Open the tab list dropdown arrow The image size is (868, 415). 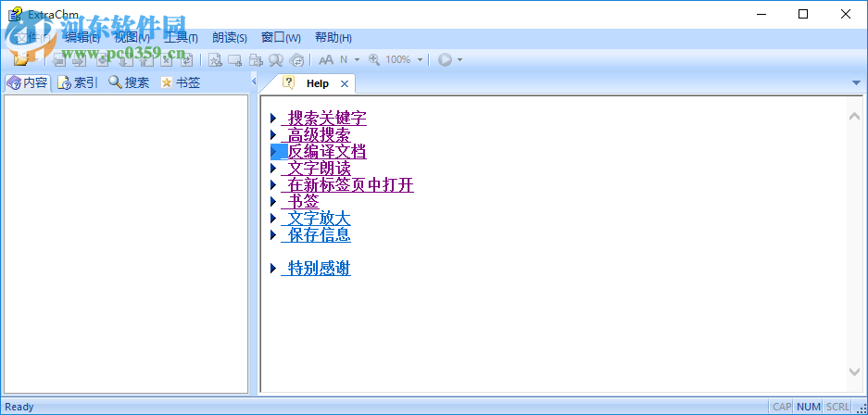click(856, 83)
